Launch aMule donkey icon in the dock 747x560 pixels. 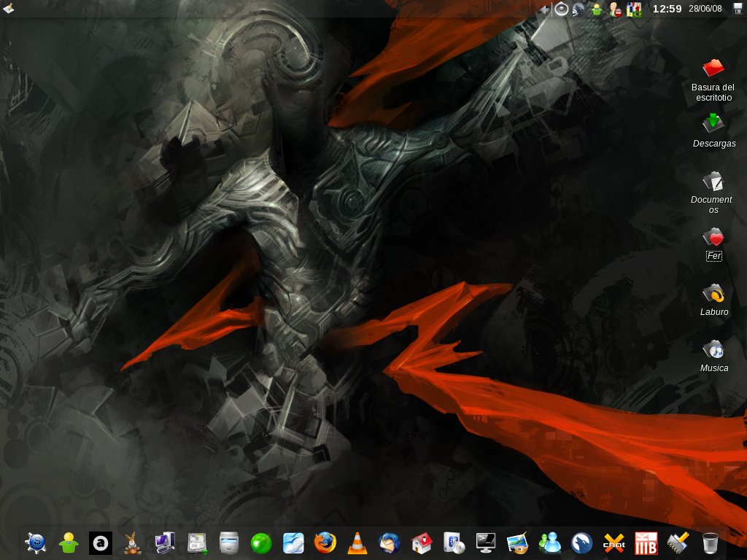[x=133, y=542]
